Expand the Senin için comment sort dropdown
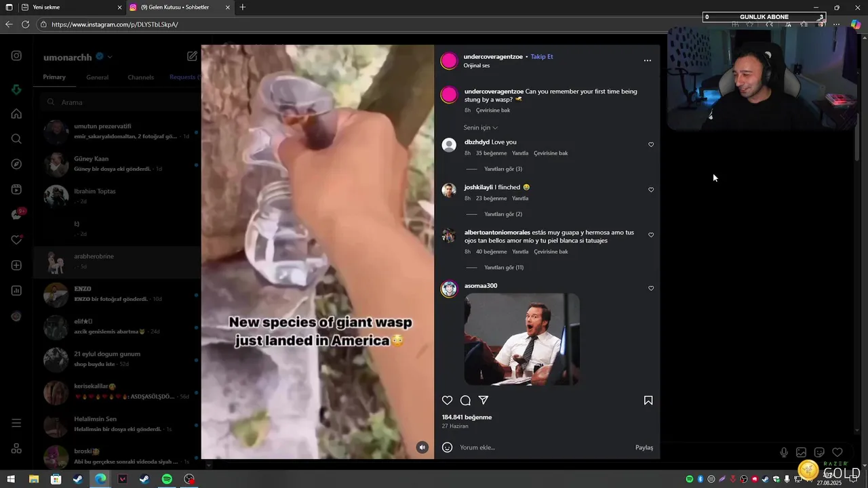This screenshot has height=488, width=868. (x=481, y=127)
